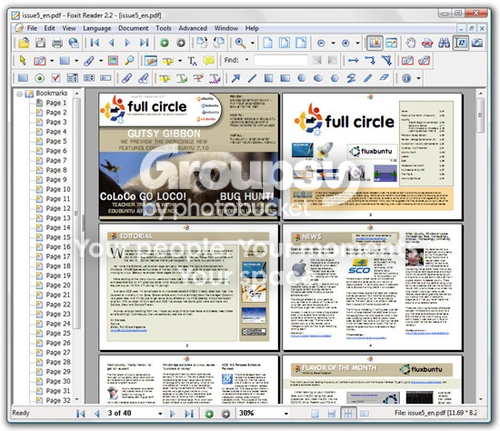Open a file with the folder icon

24,43
